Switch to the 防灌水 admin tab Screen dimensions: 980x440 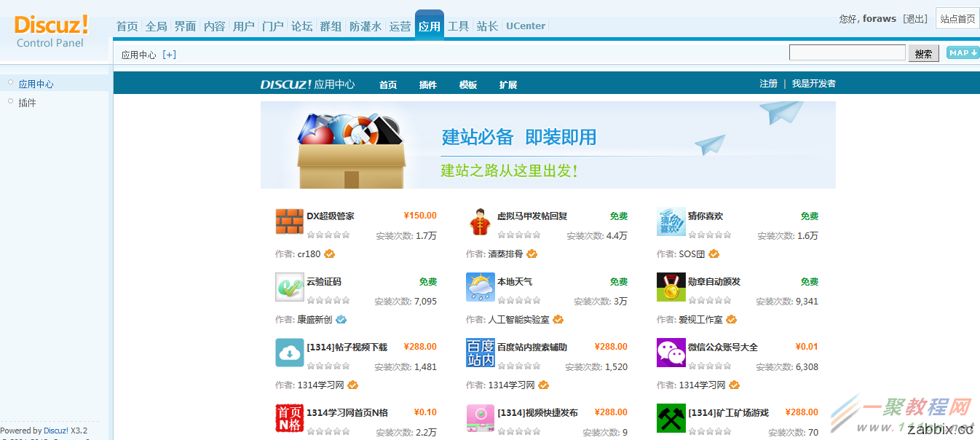click(x=365, y=26)
